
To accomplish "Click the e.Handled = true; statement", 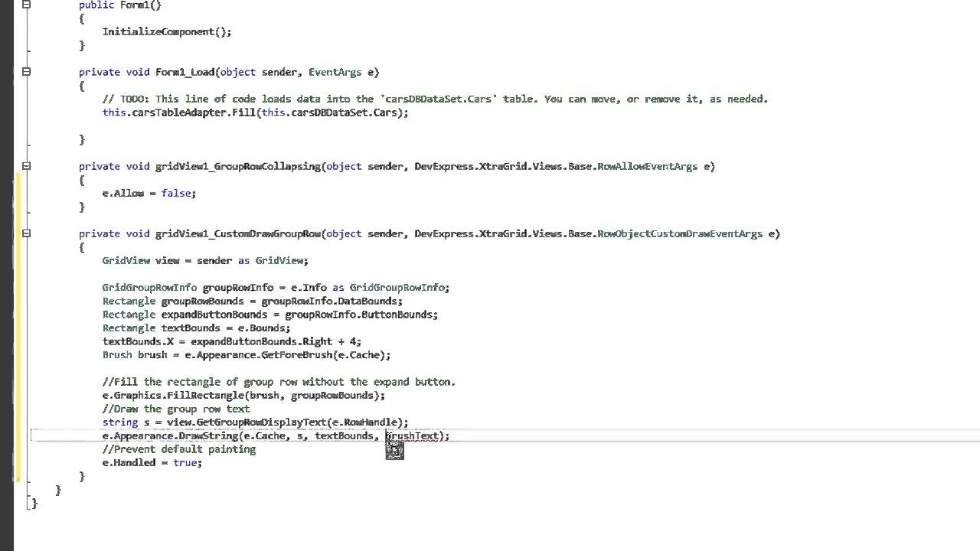I will tap(152, 463).
